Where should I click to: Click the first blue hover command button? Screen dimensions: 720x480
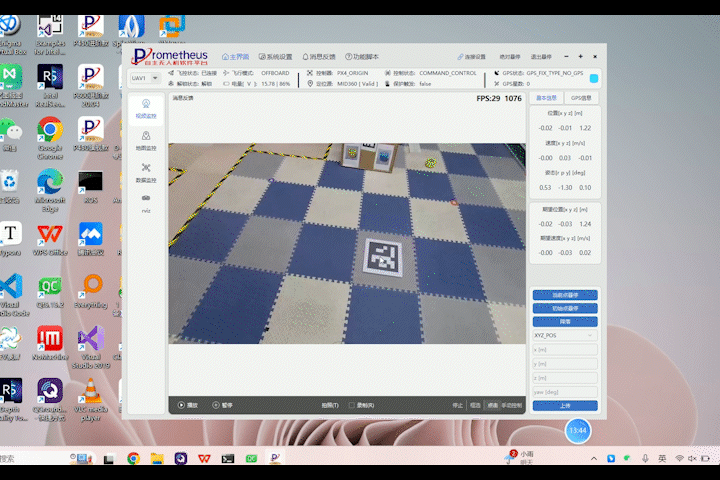(x=565, y=295)
